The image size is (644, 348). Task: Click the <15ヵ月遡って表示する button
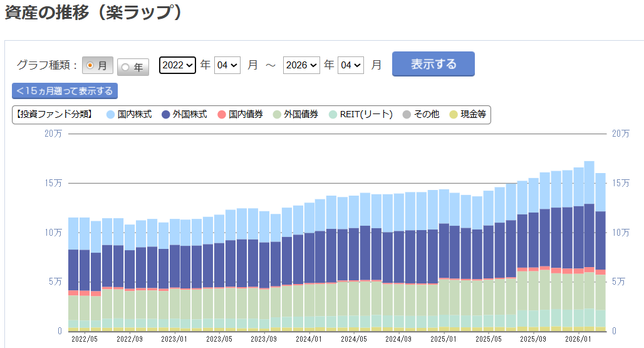coord(65,91)
